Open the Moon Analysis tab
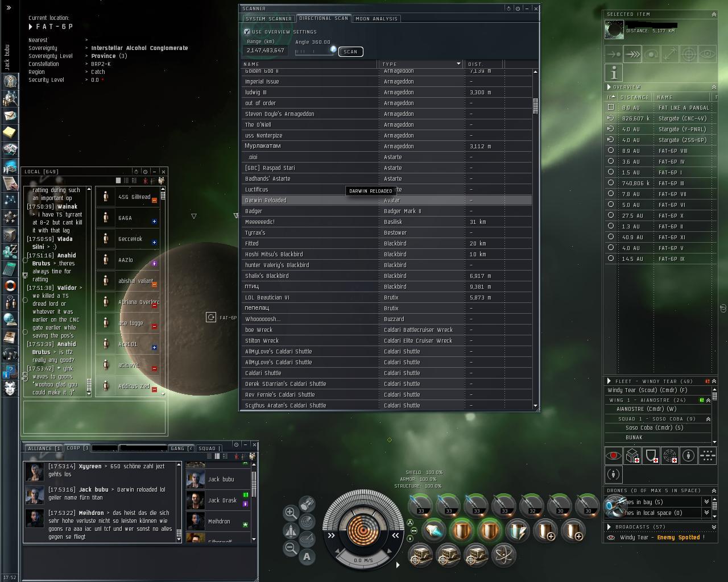The height and width of the screenshot is (582, 728). click(377, 19)
